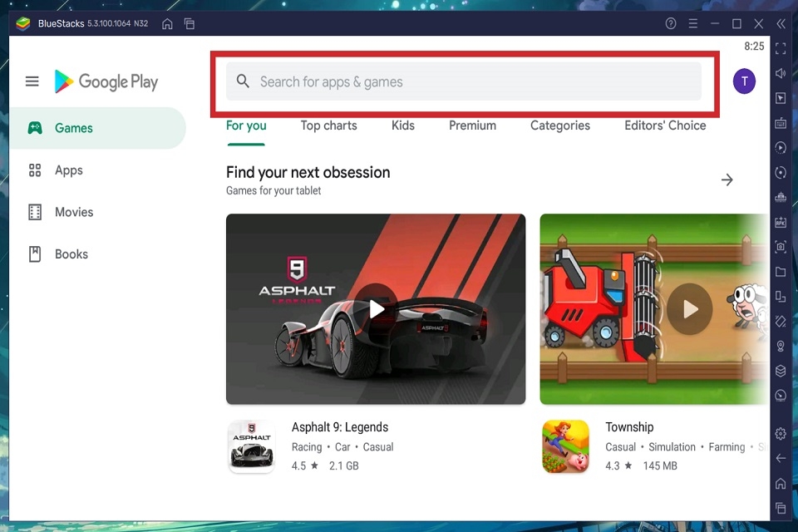Viewport: 798px width, 532px height.
Task: Click the 8:25 clock text
Action: pos(754,47)
